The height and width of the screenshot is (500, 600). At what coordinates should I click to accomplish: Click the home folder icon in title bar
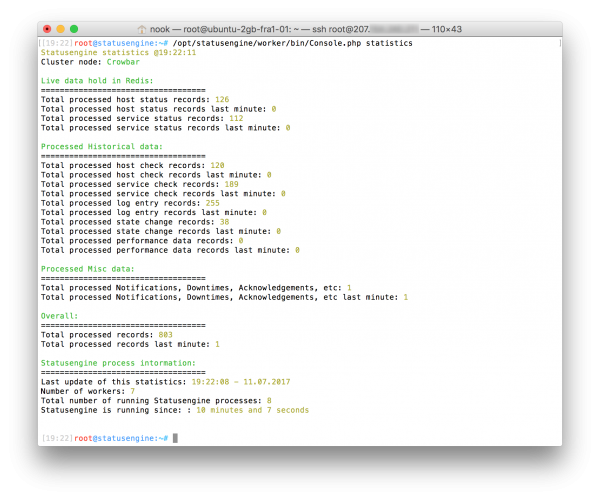click(140, 29)
